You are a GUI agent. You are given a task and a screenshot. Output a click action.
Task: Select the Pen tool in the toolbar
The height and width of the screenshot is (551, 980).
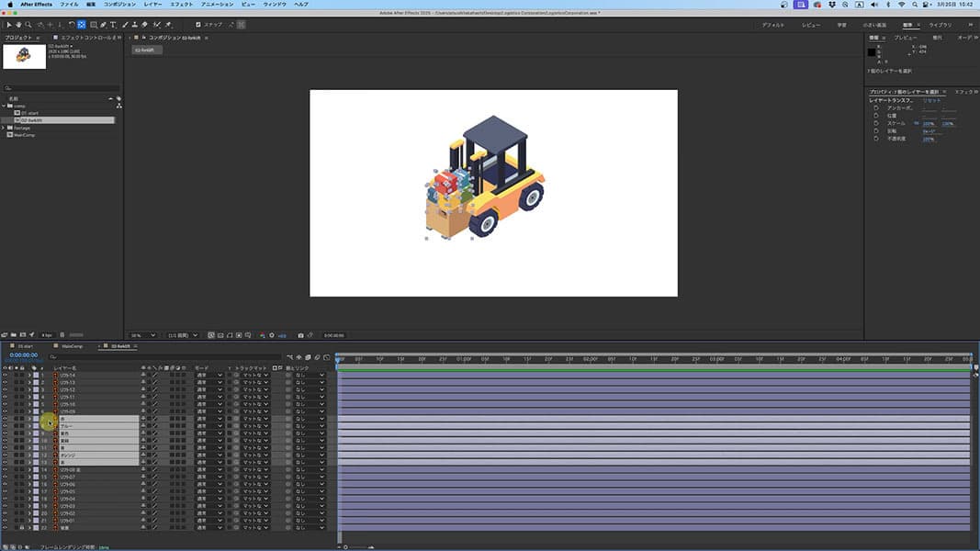103,25
